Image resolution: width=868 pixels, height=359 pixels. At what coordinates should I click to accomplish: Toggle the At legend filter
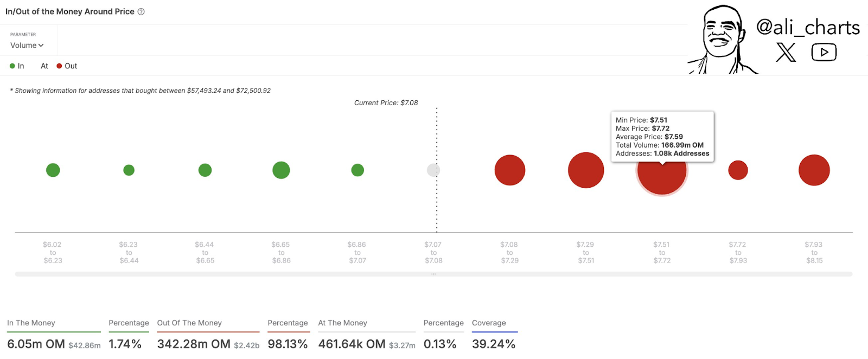tap(43, 65)
